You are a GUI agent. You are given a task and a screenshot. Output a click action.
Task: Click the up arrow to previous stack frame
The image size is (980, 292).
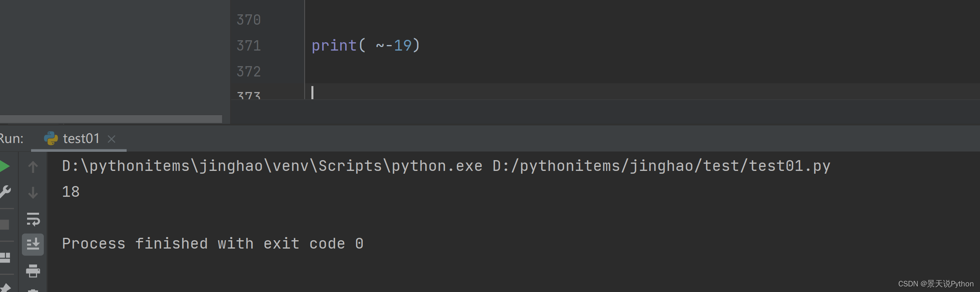(x=33, y=167)
